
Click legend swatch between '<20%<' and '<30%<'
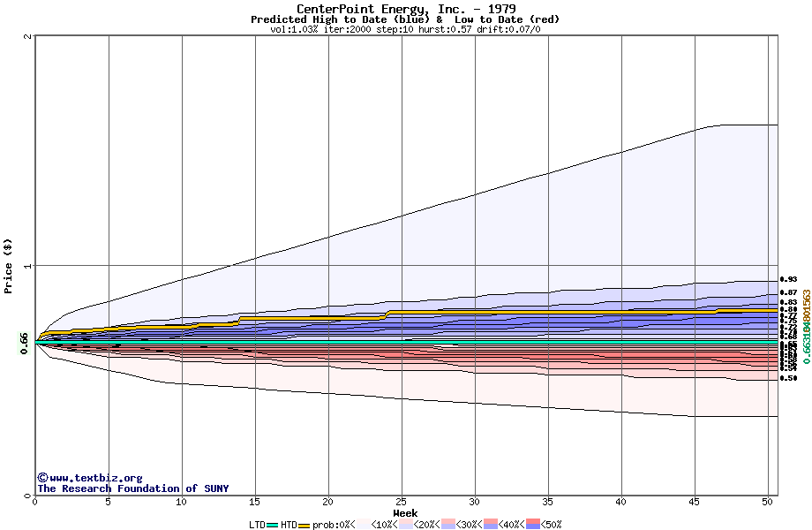[448, 525]
